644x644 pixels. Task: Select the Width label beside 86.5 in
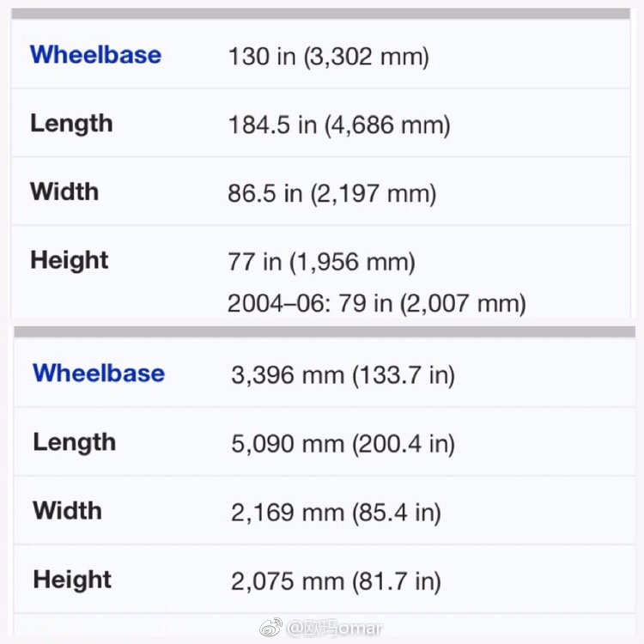click(64, 191)
